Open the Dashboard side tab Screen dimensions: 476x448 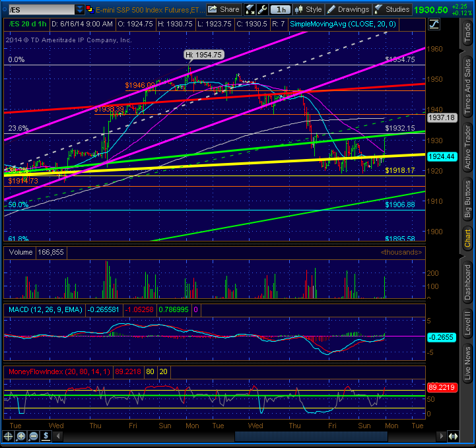(467, 282)
